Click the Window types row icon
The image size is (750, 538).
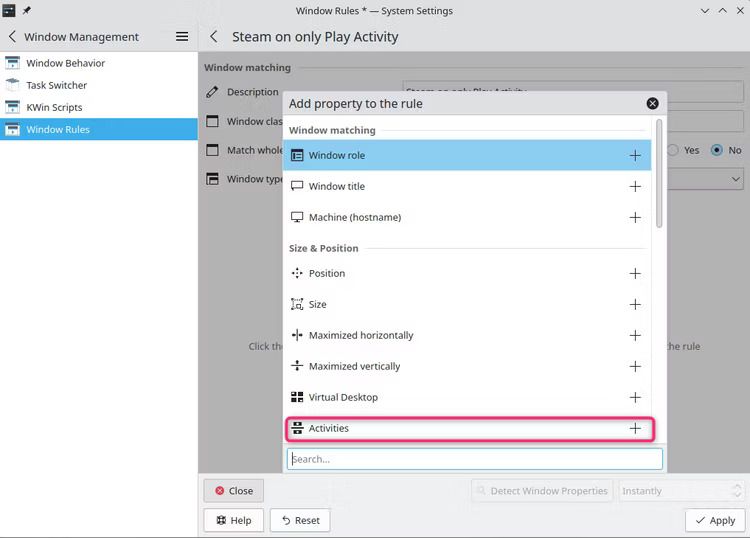212,179
